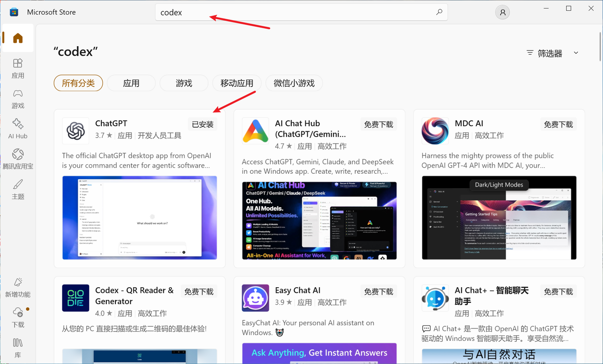
Task: Click the AI Chat Hub app logo
Action: 255,131
